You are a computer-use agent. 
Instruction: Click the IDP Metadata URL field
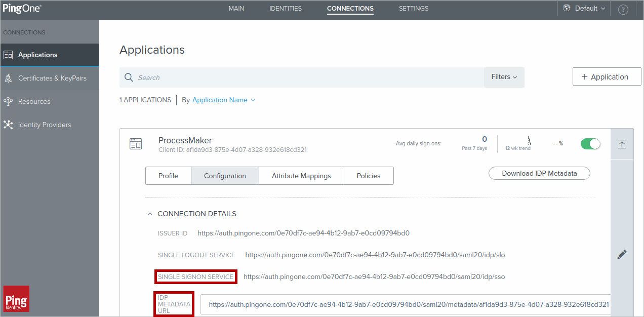(406, 305)
